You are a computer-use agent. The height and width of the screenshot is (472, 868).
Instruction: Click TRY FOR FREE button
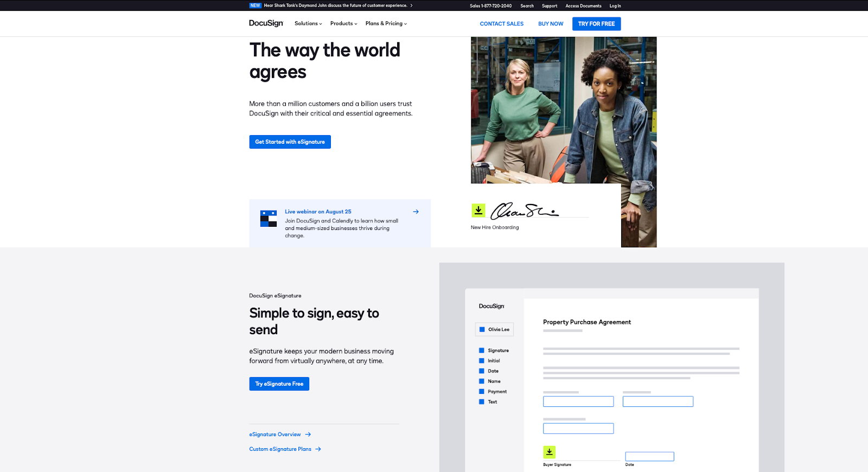[x=596, y=24]
